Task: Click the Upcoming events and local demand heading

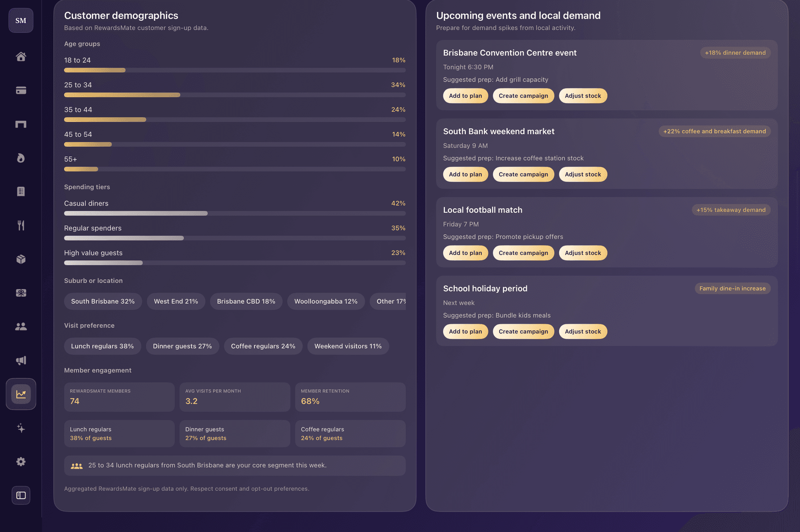Action: point(518,16)
